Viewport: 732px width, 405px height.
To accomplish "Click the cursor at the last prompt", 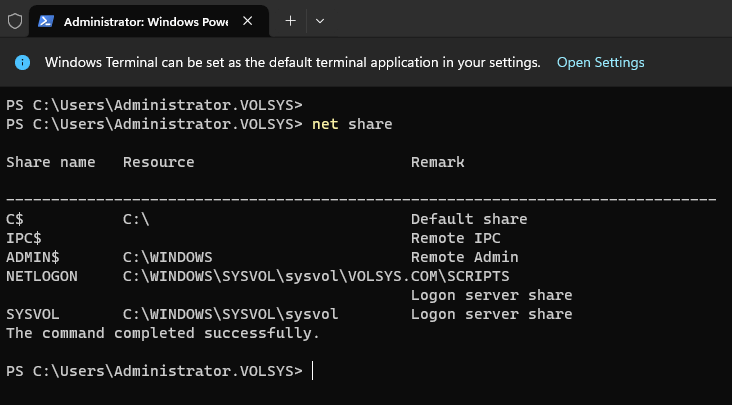I will [313, 371].
